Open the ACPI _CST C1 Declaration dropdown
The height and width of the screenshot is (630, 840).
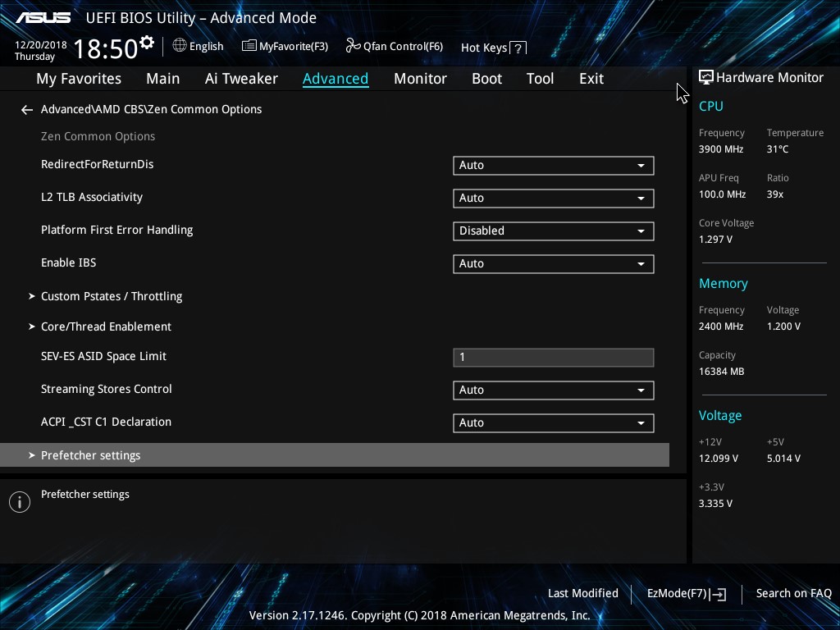coord(554,422)
